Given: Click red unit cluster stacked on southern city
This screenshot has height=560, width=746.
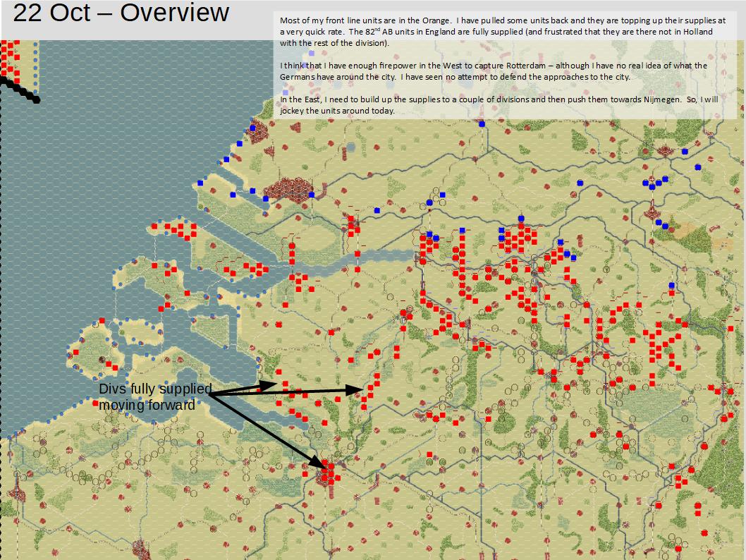Looking at the screenshot, I should tap(328, 472).
